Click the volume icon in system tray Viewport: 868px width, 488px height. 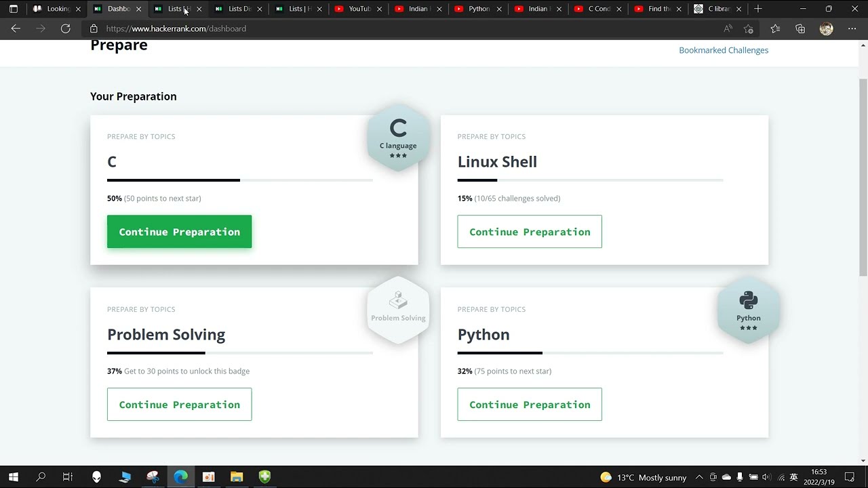tap(766, 477)
